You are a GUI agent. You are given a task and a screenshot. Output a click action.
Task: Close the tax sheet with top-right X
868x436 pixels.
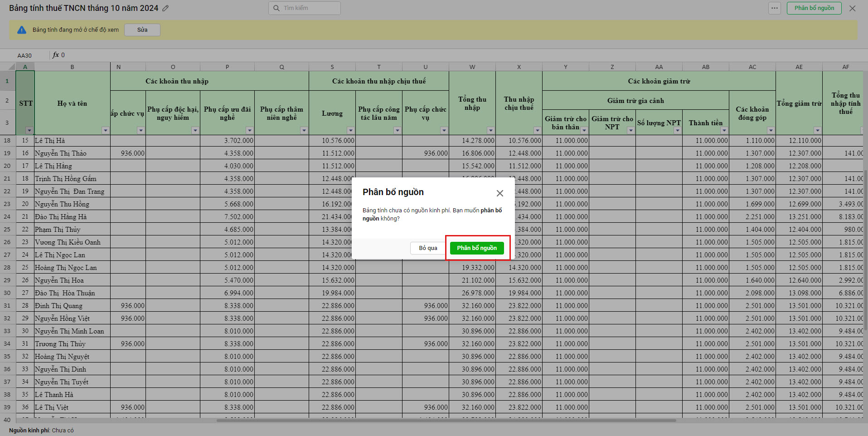click(852, 8)
